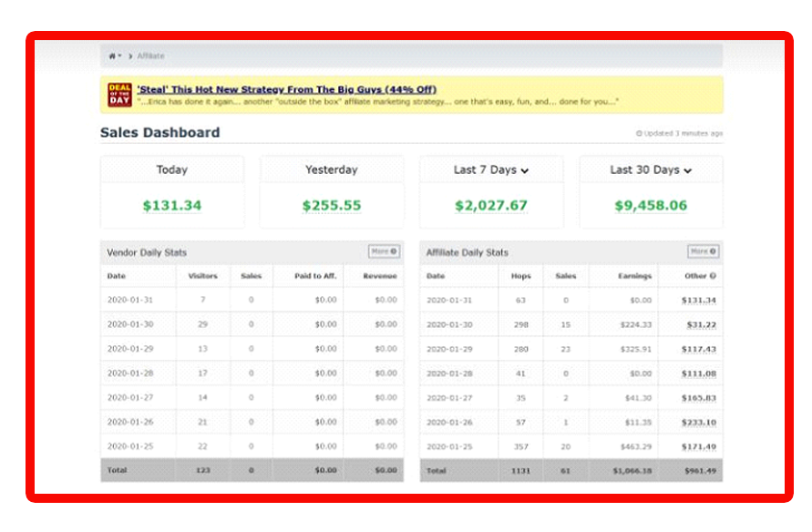Click the Vendor Daily Stats panel title

tap(147, 252)
